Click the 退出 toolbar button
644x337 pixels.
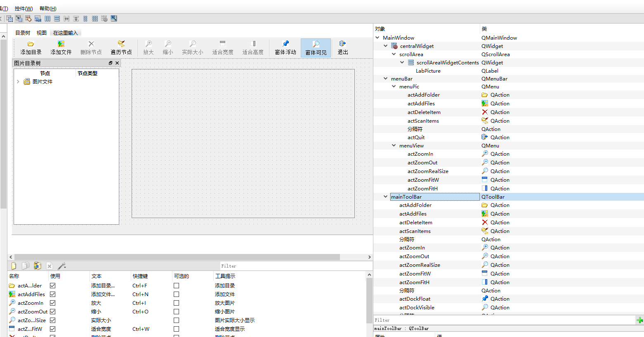click(343, 48)
